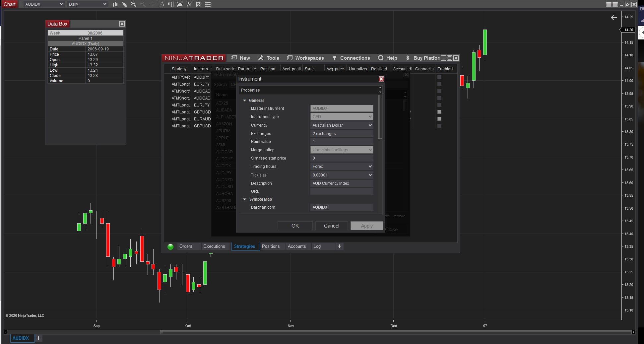Open the Currency dropdown showing Australian Dollar

pos(342,125)
